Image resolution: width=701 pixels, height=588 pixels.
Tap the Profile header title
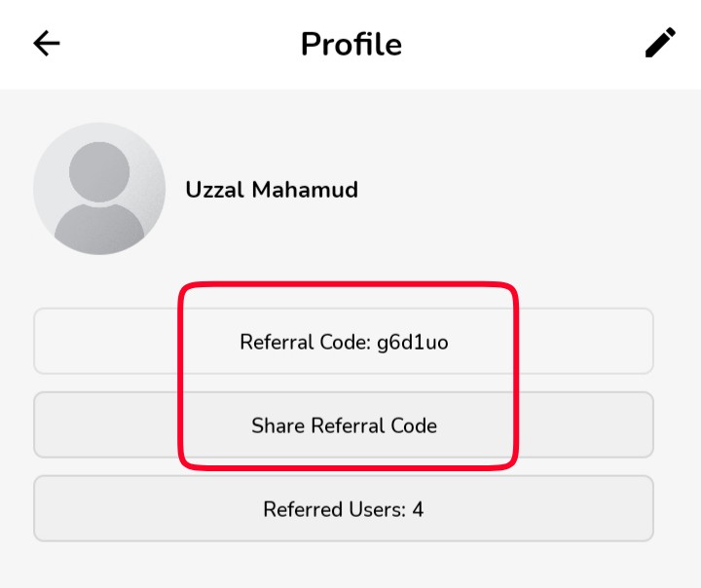[x=351, y=44]
